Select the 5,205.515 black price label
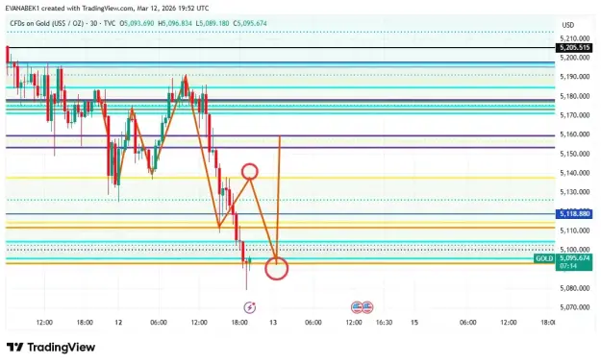This screenshot has width=601, height=364. [574, 48]
